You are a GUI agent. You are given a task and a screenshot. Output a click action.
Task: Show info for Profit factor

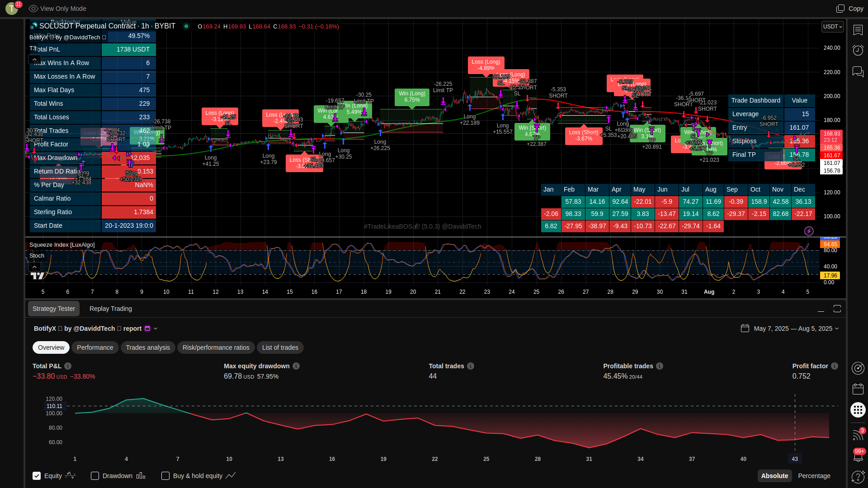pyautogui.click(x=835, y=366)
